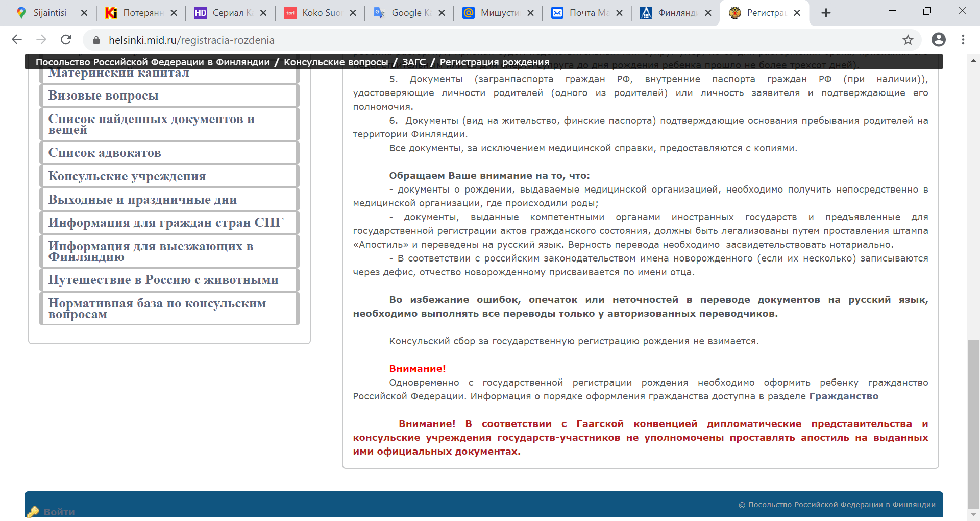Bookmark this page with the star icon
The image size is (980, 521).
[x=908, y=40]
